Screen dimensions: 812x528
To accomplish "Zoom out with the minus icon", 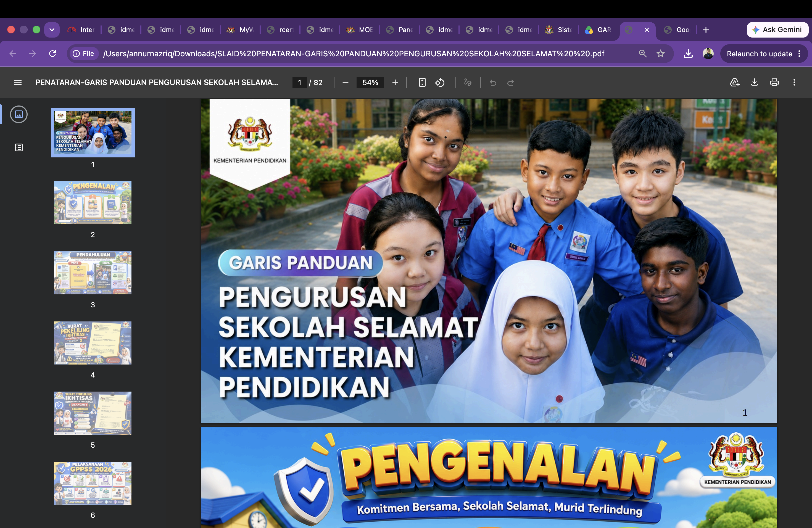I will click(345, 82).
